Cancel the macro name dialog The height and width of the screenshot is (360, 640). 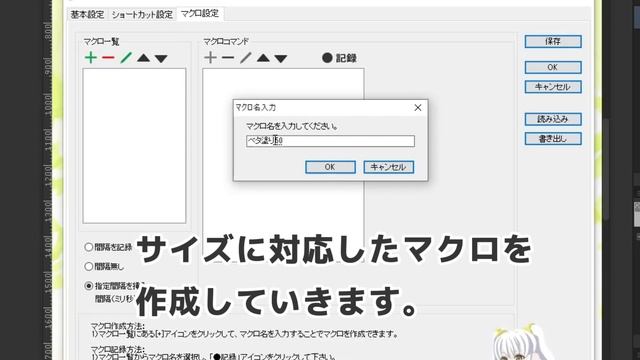(389, 167)
